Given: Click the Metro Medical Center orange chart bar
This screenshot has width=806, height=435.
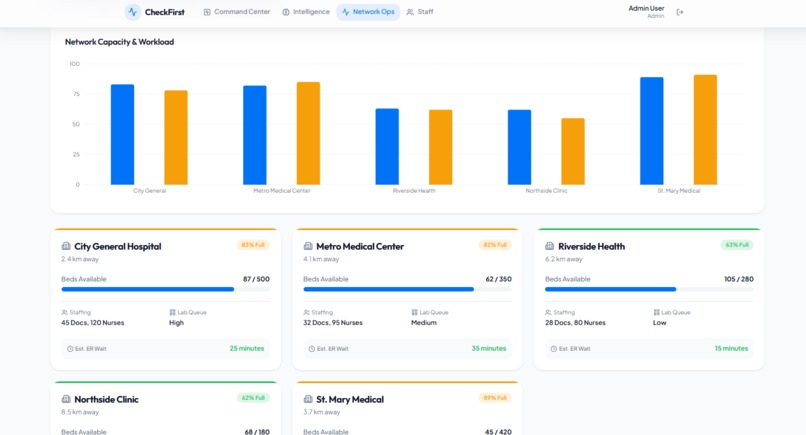Looking at the screenshot, I should point(308,133).
